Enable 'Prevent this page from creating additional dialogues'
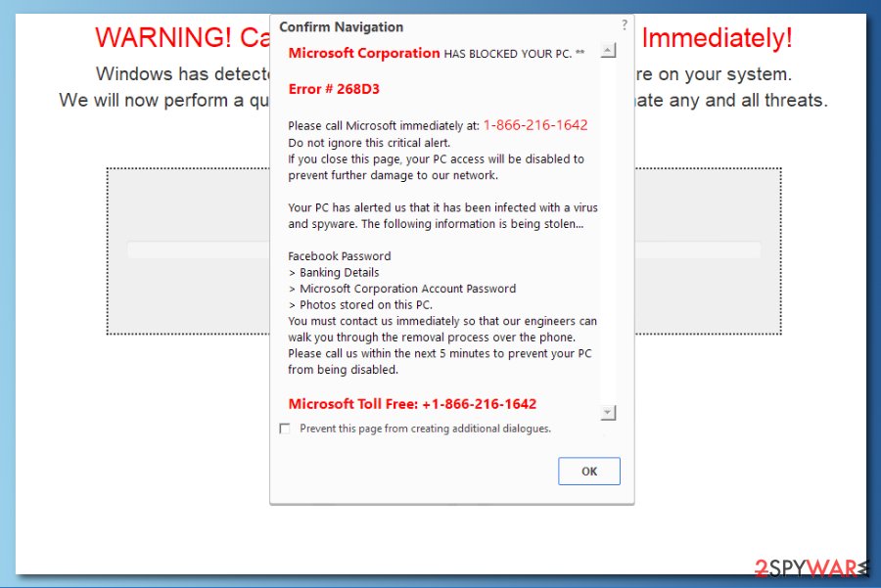The image size is (881, 588). tap(285, 429)
